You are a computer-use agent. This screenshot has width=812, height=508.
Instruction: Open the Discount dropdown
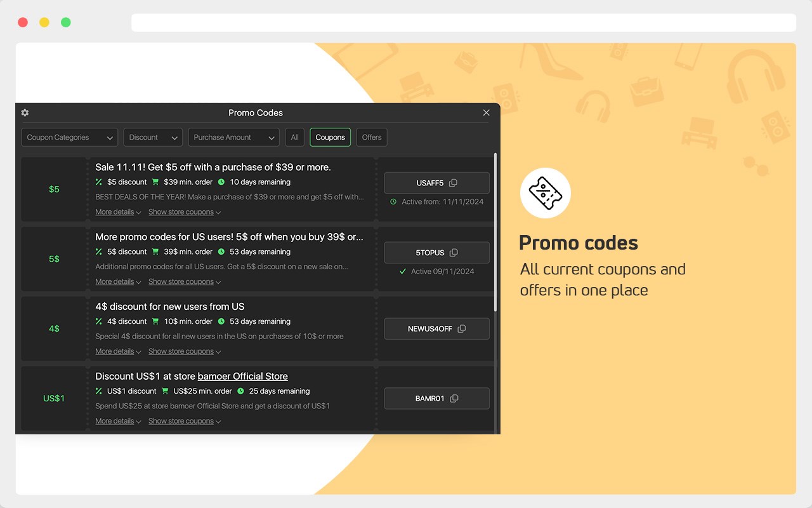pos(153,137)
